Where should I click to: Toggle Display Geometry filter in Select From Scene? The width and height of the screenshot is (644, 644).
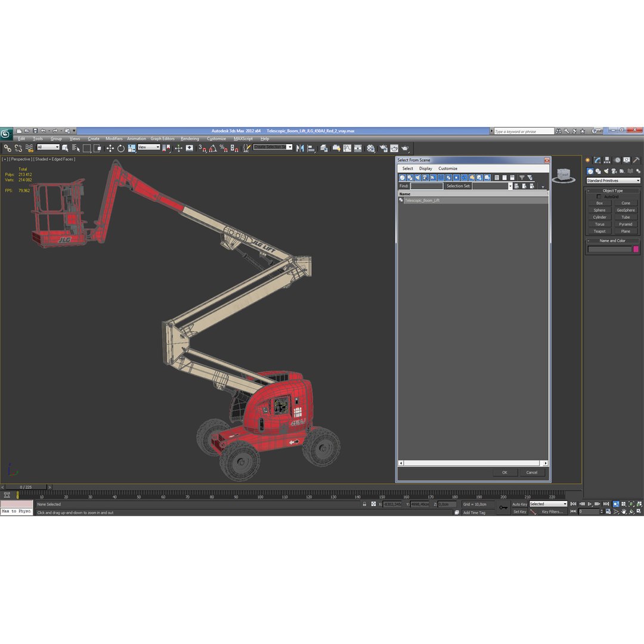402,178
